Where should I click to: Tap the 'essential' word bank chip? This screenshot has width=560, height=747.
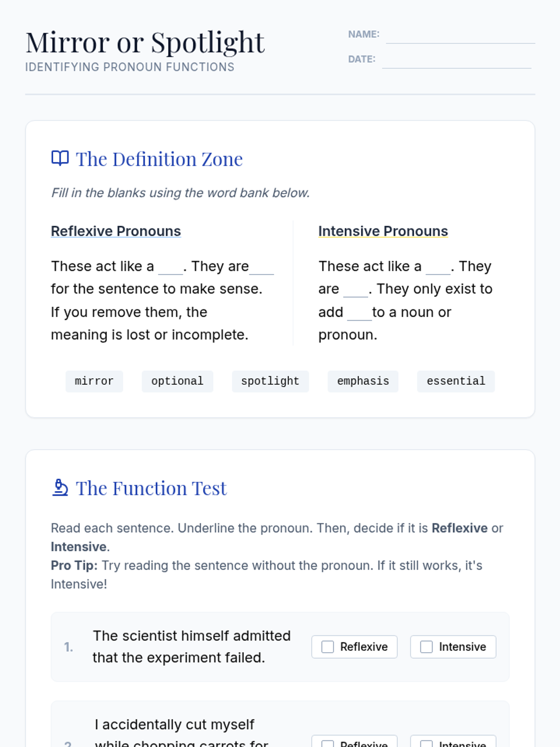[456, 381]
